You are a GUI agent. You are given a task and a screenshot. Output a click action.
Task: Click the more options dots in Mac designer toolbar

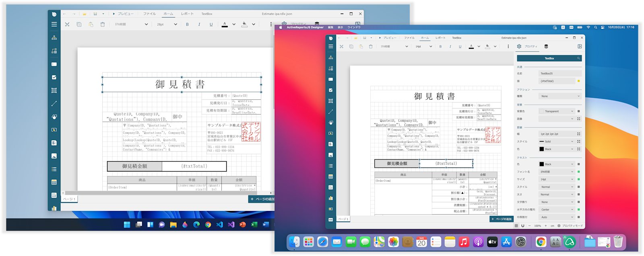point(508,47)
